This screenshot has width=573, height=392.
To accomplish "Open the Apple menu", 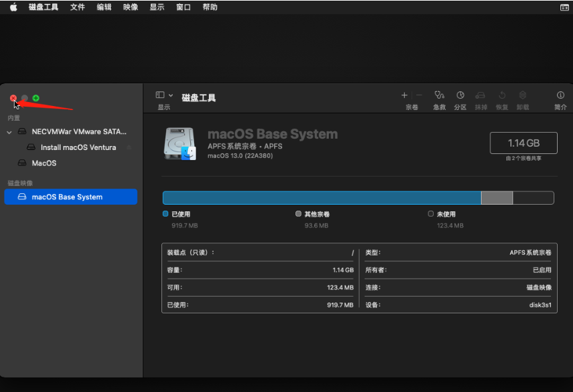I will pos(13,7).
